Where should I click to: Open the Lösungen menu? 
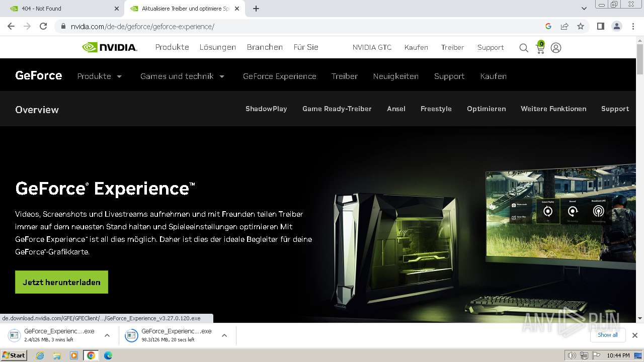(217, 47)
